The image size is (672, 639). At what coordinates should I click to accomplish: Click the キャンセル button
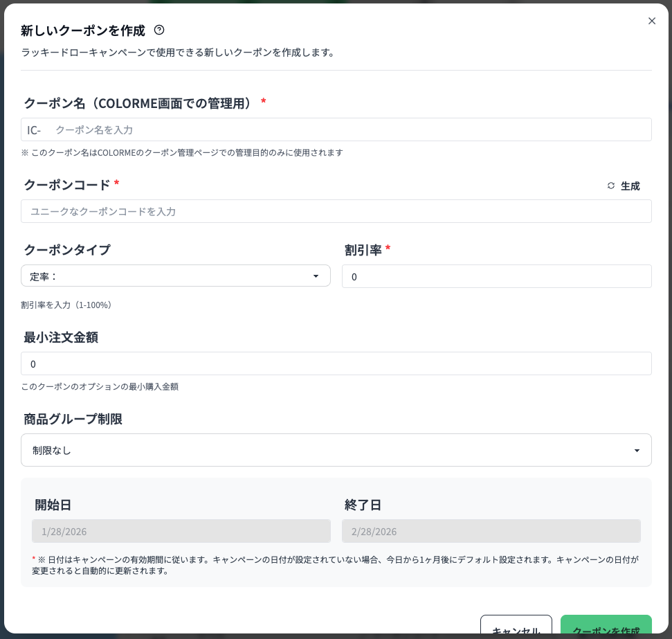(x=516, y=629)
